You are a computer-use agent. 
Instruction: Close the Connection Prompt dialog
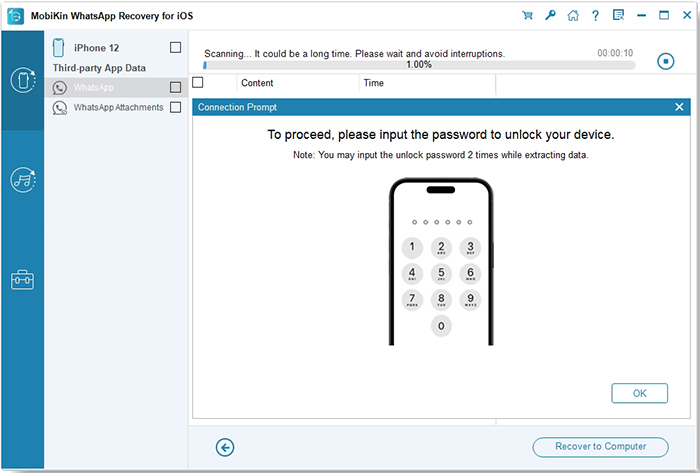[x=679, y=107]
